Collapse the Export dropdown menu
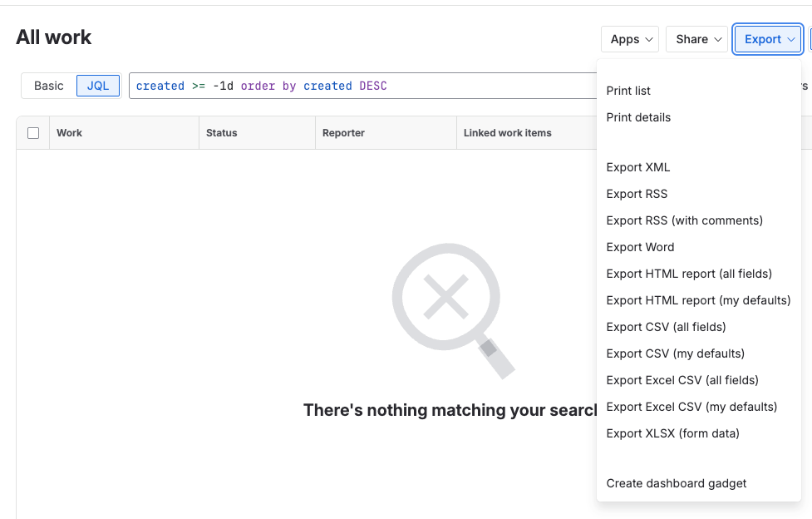The width and height of the screenshot is (812, 519). pyautogui.click(x=766, y=39)
